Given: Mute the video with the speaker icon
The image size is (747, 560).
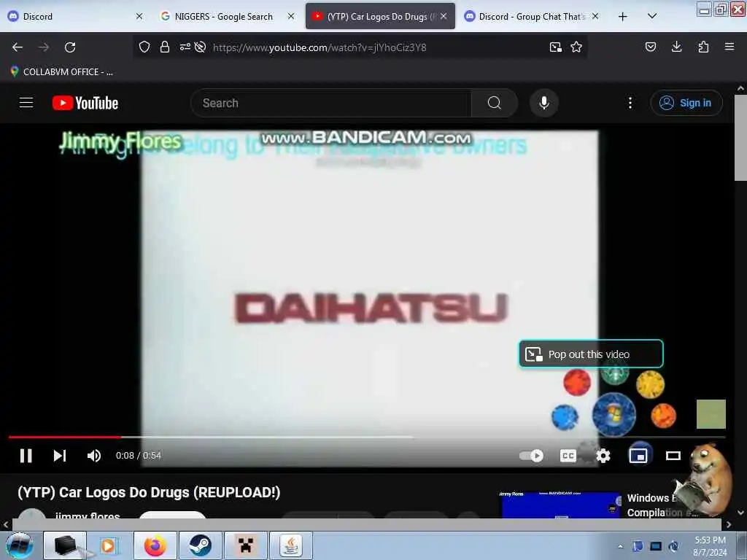Looking at the screenshot, I should tap(94, 456).
